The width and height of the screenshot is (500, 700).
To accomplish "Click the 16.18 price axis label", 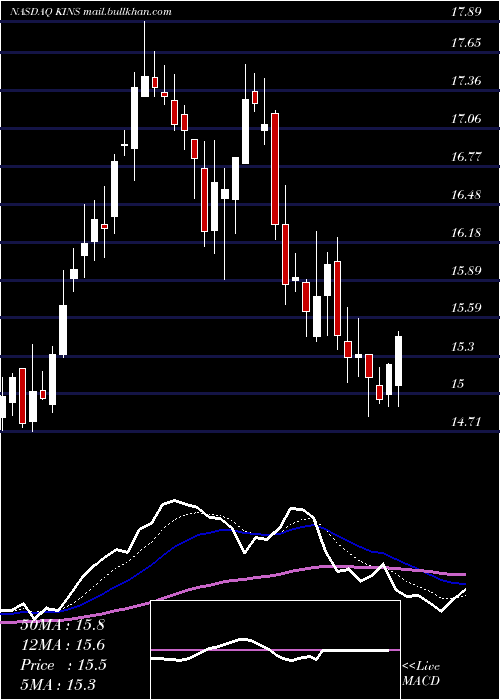I will coord(466,233).
